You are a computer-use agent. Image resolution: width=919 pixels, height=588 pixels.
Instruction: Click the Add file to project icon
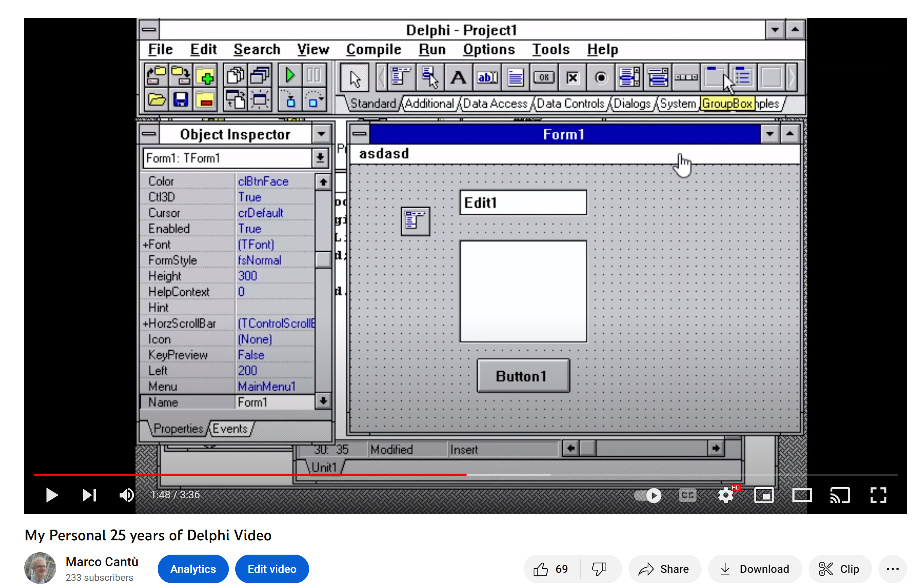tap(205, 75)
